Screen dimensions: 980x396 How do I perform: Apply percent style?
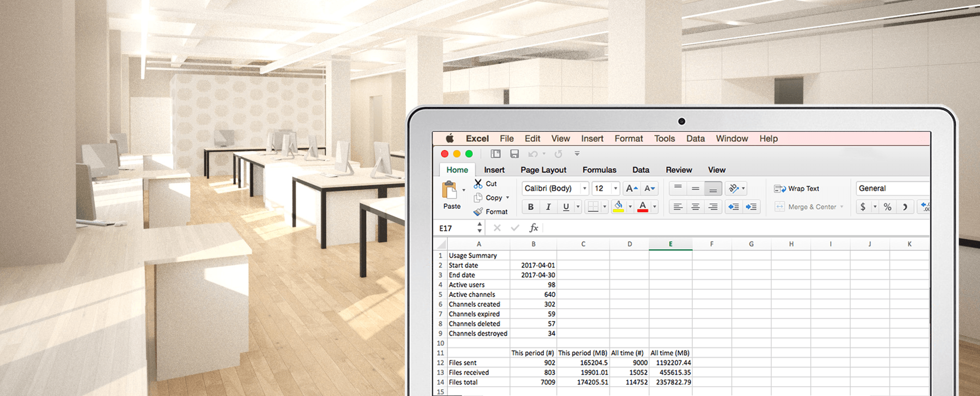pyautogui.click(x=887, y=207)
